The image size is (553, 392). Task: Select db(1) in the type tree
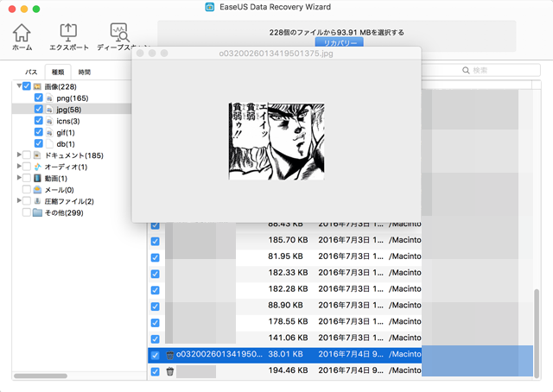tap(66, 144)
